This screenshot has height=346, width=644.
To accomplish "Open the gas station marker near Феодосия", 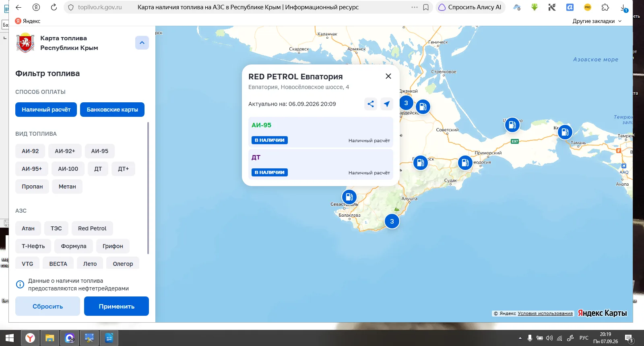I will [465, 163].
